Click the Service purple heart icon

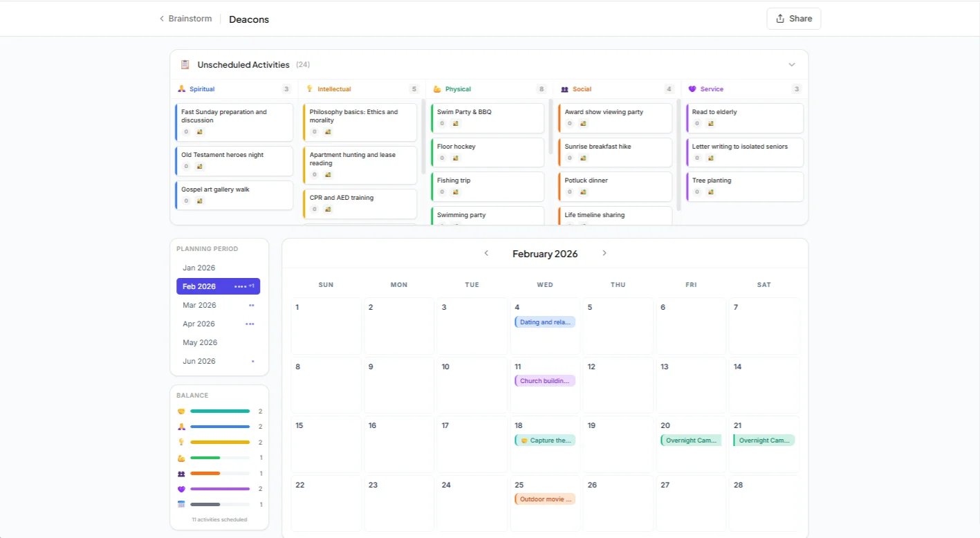click(692, 89)
